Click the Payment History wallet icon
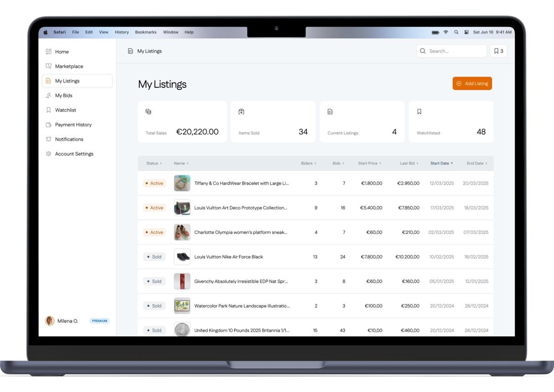The image size is (554, 392). (48, 124)
